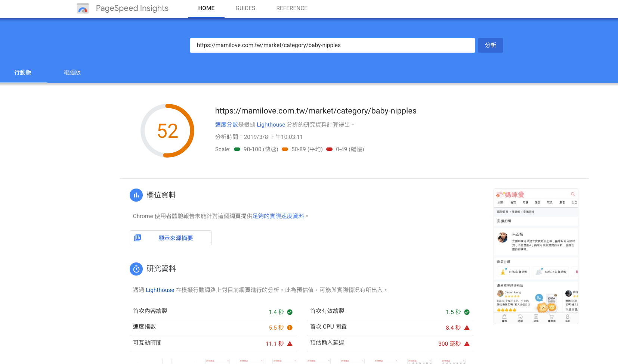Open the 速度分數 link
The width and height of the screenshot is (618, 364).
pyautogui.click(x=226, y=125)
